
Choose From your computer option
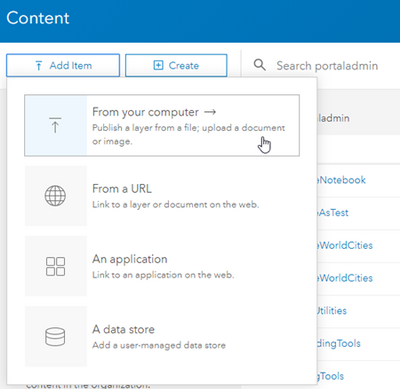click(162, 125)
